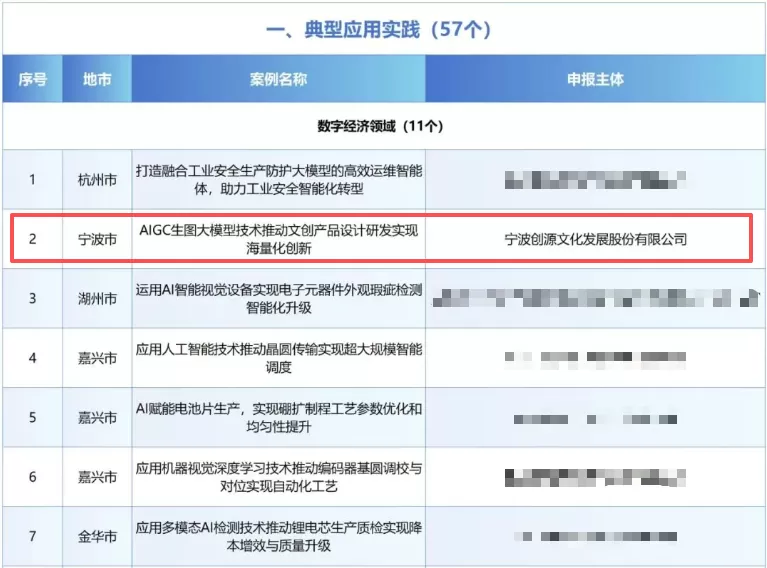Select the 嘉兴市 cell in row 5
This screenshot has height=568, width=767.
(x=97, y=417)
